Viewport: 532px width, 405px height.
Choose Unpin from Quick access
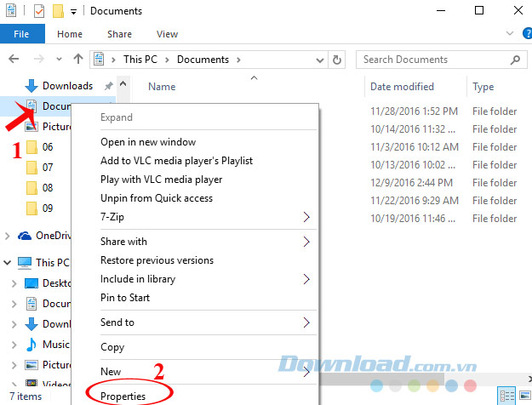coord(157,198)
